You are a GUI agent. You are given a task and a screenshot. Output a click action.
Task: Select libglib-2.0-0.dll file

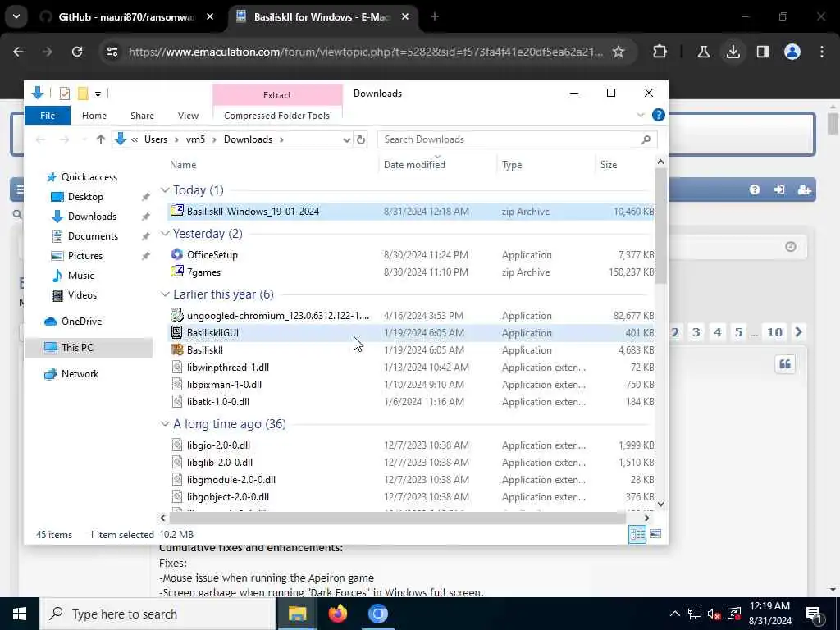click(220, 462)
